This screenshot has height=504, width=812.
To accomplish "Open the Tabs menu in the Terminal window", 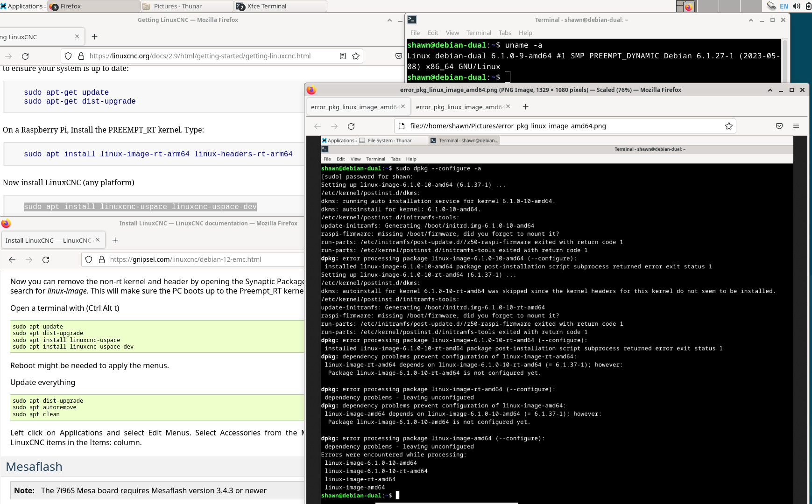I will [505, 33].
